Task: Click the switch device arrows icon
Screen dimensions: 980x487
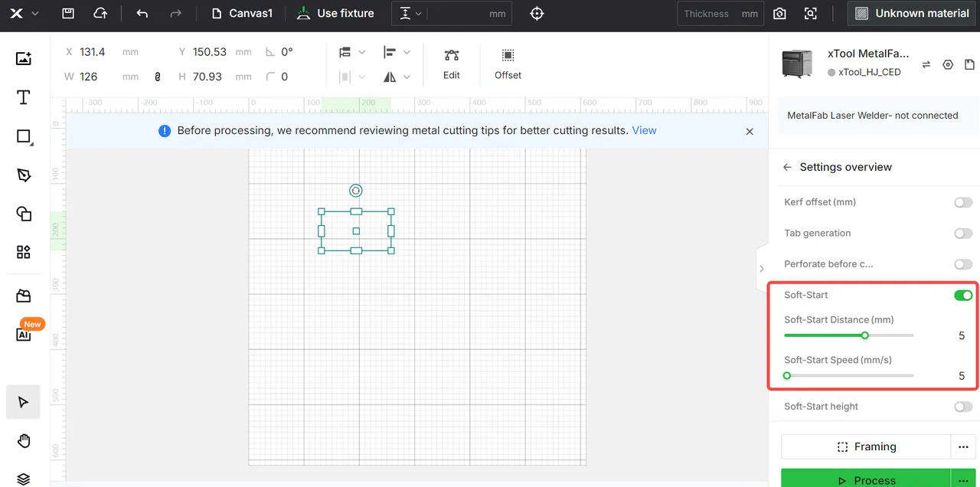Action: 926,65
